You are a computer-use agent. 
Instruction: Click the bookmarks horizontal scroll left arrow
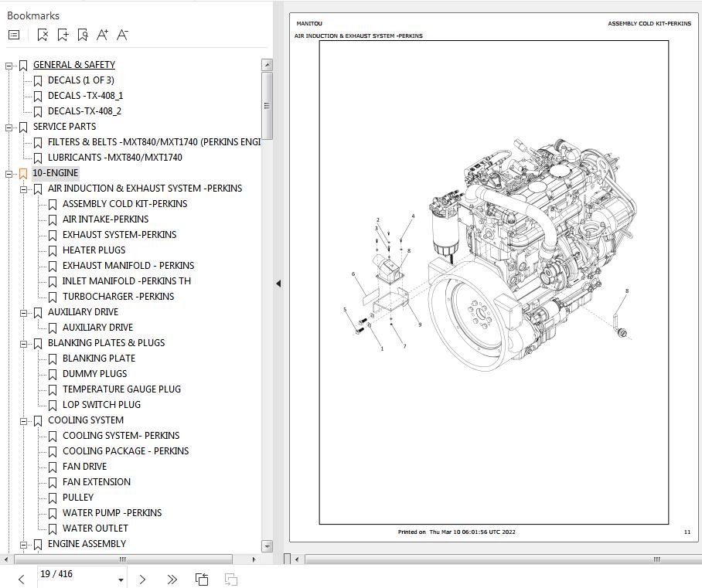click(x=6, y=559)
